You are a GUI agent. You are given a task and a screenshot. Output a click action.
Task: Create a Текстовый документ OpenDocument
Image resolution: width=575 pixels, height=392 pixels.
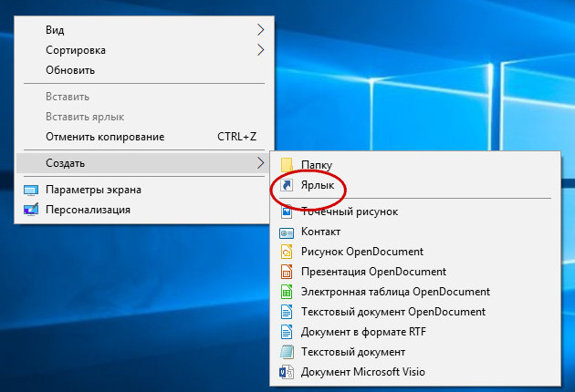click(x=415, y=312)
